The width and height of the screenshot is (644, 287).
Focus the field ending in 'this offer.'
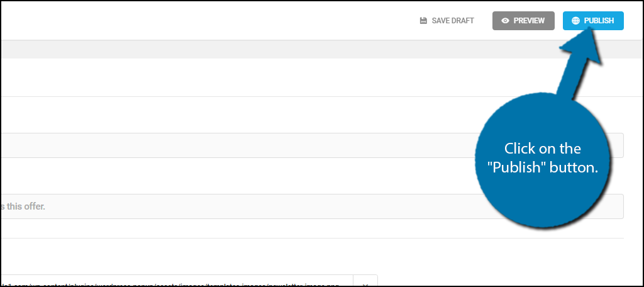pos(312,206)
